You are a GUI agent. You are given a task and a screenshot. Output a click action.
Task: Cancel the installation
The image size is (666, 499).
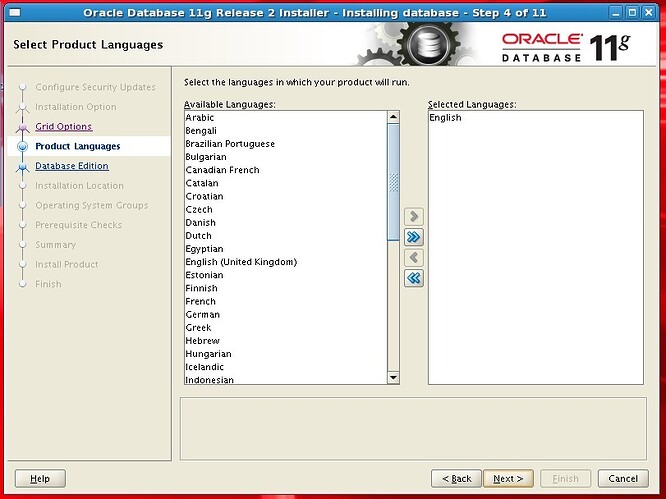point(622,479)
